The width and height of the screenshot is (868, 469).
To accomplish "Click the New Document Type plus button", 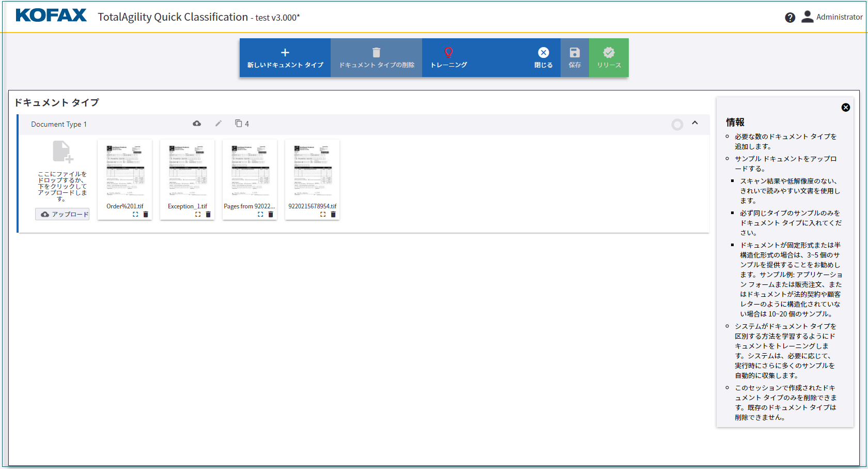I will 285,57.
